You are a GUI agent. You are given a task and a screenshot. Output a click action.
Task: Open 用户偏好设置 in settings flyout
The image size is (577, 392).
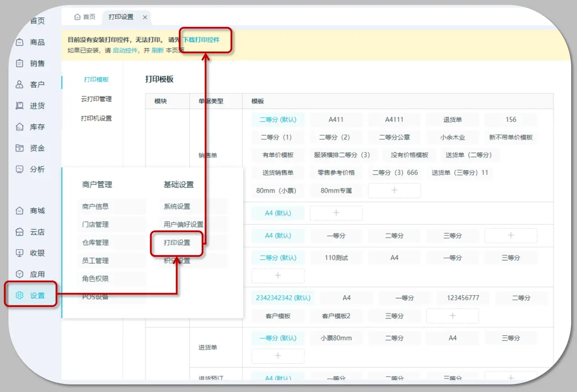click(193, 224)
